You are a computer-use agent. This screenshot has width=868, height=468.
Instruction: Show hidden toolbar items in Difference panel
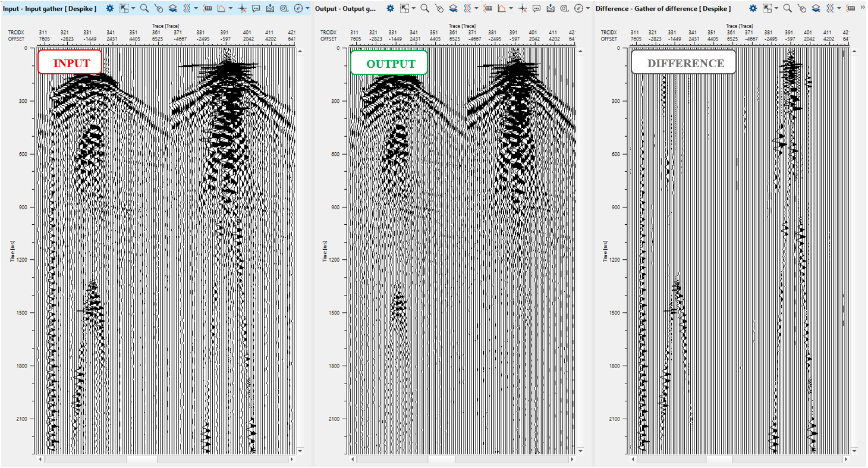(862, 7)
